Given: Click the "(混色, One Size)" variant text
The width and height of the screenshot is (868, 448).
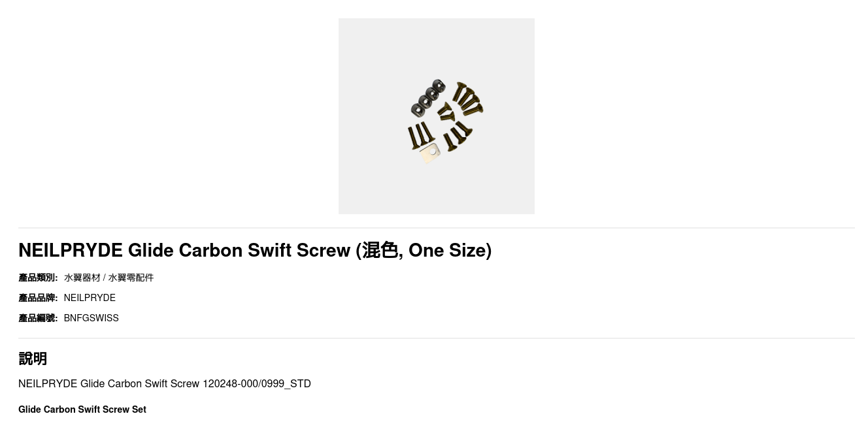Looking at the screenshot, I should click(424, 250).
